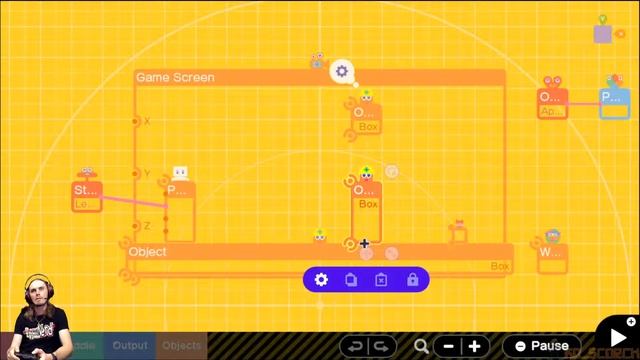Click the Game Screen title bar

320,78
